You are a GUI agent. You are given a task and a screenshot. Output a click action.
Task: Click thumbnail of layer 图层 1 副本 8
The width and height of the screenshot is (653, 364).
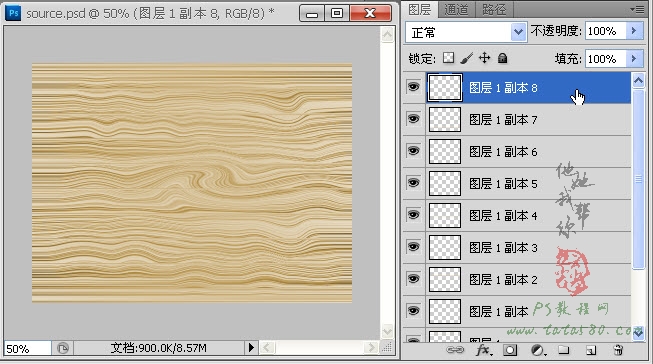click(445, 87)
